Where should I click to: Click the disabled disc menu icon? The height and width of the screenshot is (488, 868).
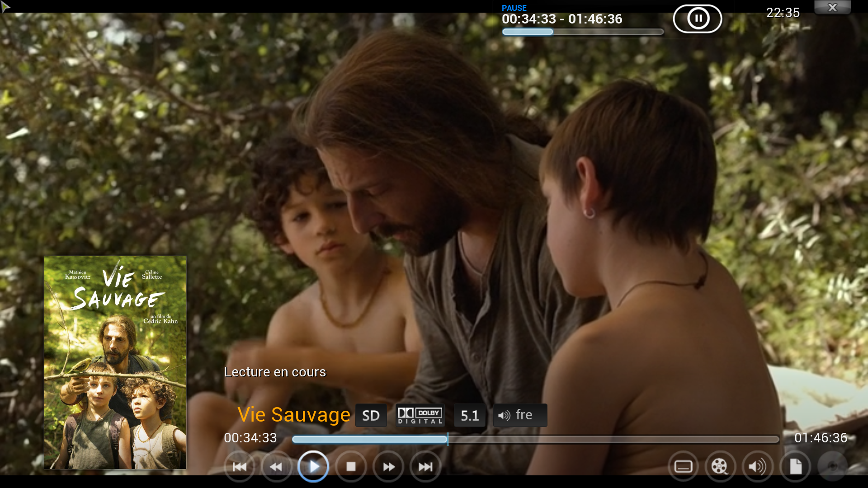(x=832, y=466)
